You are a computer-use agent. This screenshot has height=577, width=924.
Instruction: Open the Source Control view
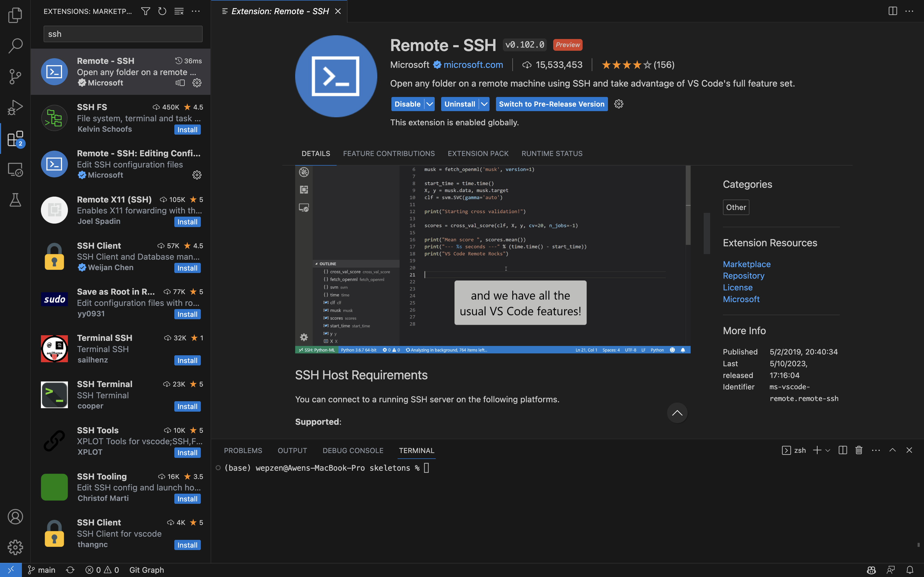(x=15, y=76)
